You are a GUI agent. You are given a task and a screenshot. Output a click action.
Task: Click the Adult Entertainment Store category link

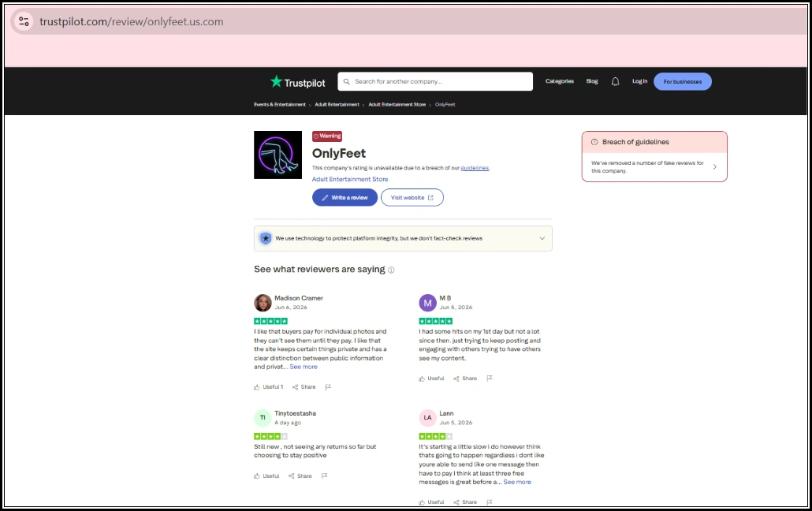(x=350, y=179)
